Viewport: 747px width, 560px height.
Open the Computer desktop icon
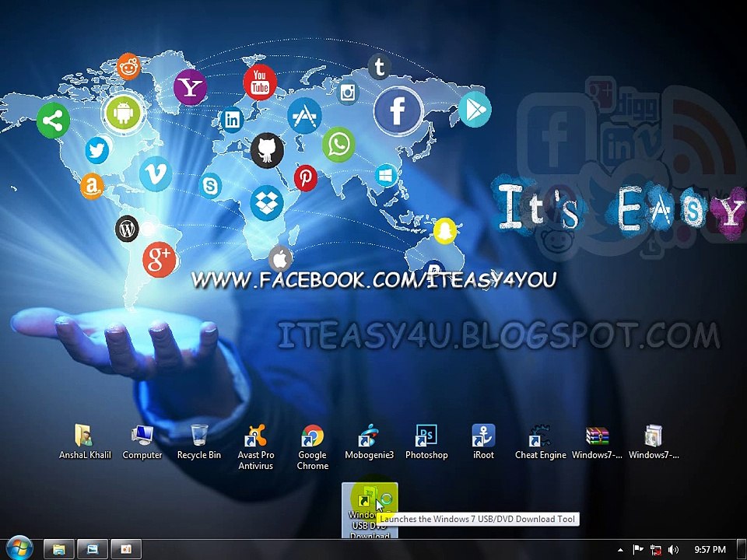142,442
